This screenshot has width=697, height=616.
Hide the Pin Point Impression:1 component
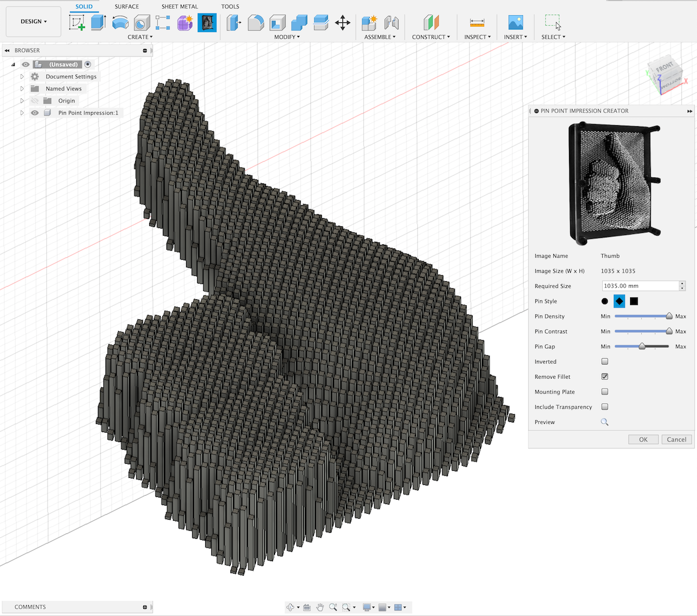tap(35, 113)
